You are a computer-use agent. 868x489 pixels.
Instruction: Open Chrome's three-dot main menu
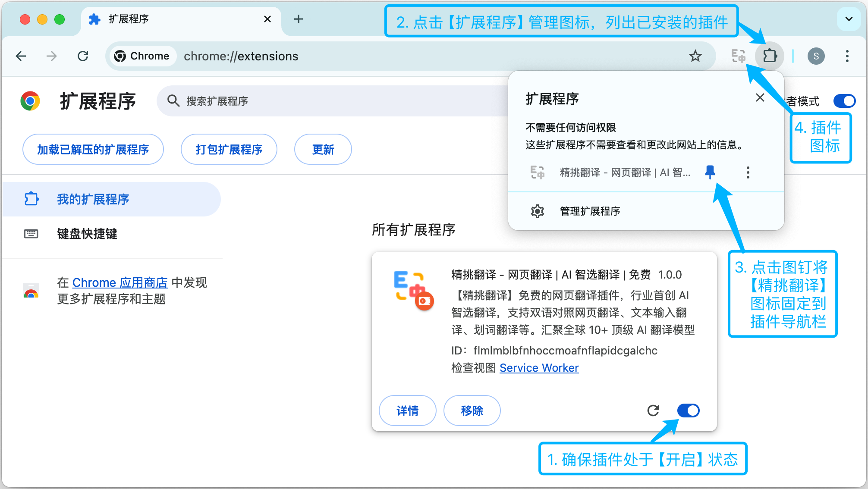click(x=847, y=56)
